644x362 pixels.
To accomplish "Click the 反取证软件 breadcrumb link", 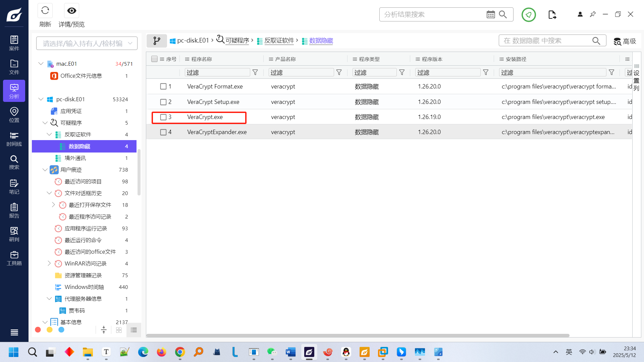I will (279, 41).
